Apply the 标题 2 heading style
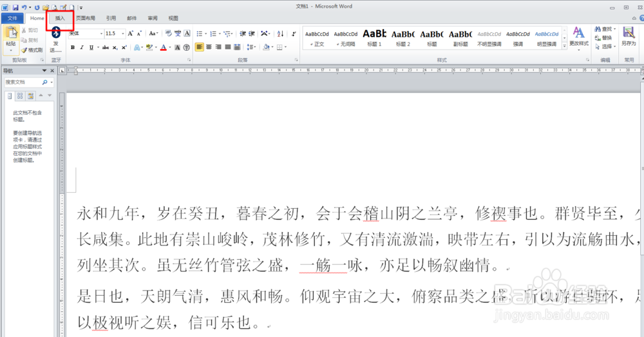644x337 pixels. 403,38
